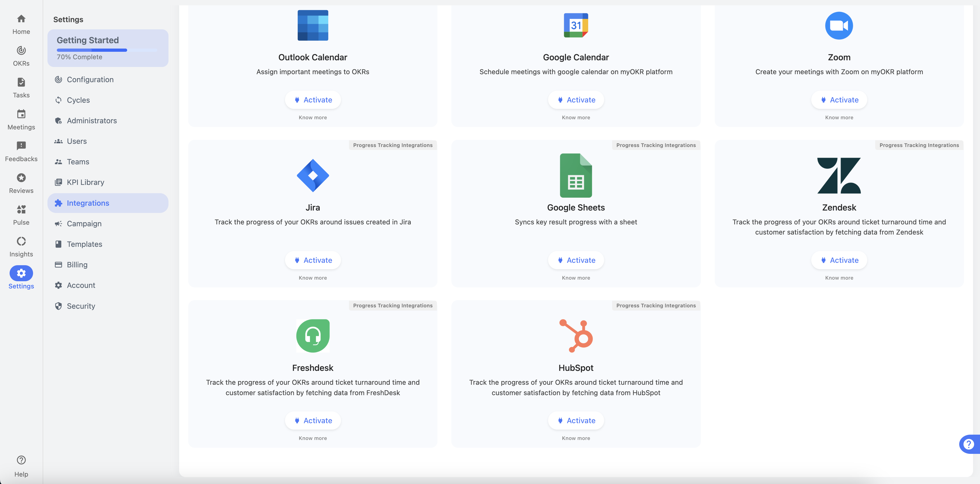Open Reviews in the left rail
Viewport: 980px width, 484px height.
point(21,184)
